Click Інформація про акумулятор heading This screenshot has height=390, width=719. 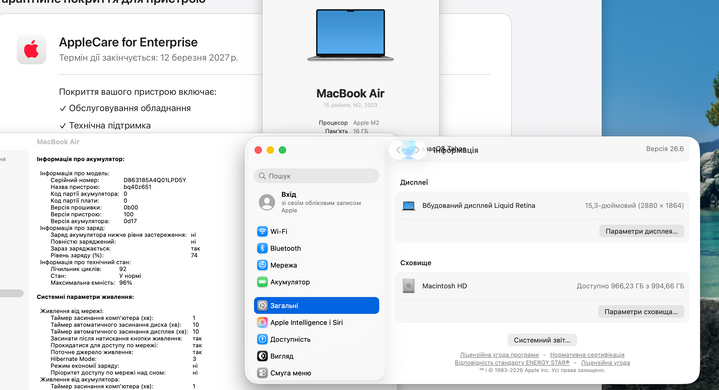click(x=80, y=159)
